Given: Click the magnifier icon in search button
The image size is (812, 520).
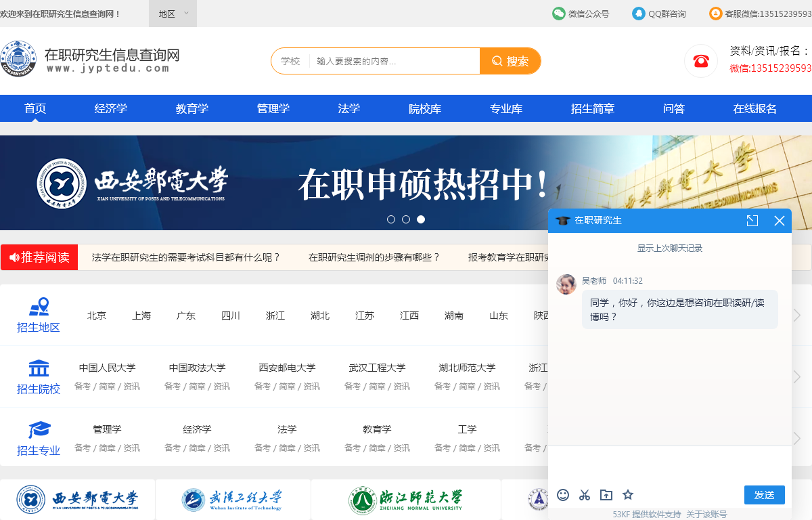Looking at the screenshot, I should click(x=497, y=61).
